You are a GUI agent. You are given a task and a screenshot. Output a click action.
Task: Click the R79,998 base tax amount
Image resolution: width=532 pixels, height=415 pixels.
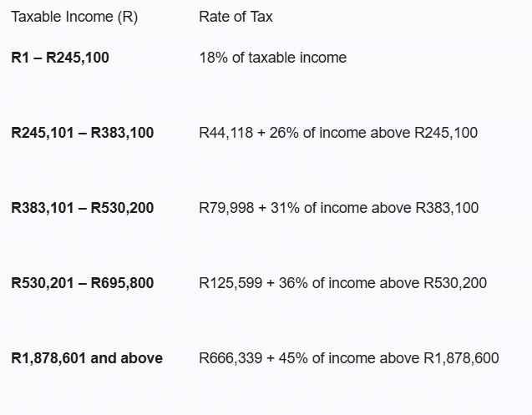click(226, 208)
